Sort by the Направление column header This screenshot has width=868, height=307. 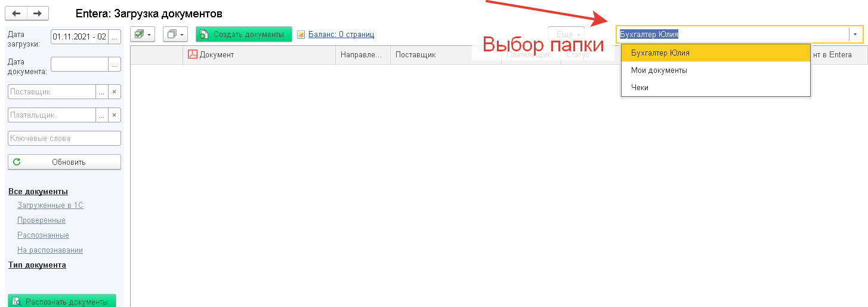coord(363,55)
